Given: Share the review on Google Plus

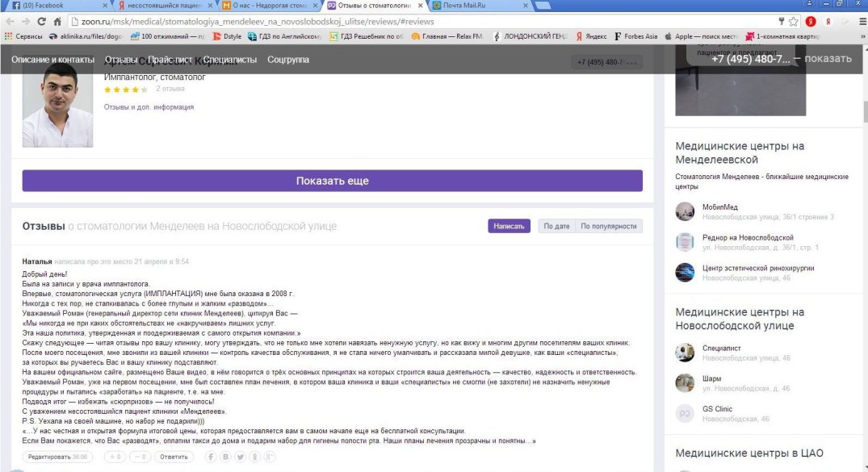Looking at the screenshot, I should tap(269, 457).
